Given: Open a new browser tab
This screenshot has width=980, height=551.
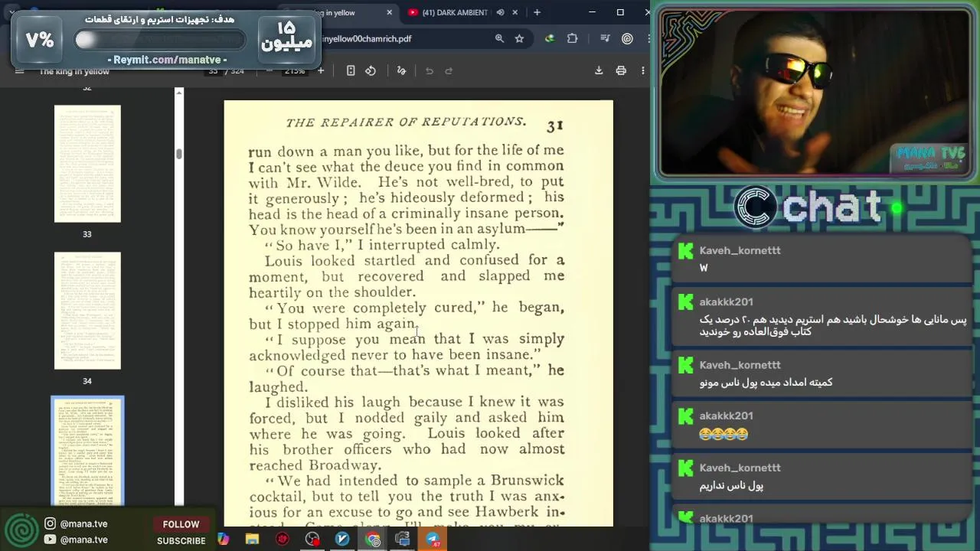Looking at the screenshot, I should pyautogui.click(x=537, y=12).
